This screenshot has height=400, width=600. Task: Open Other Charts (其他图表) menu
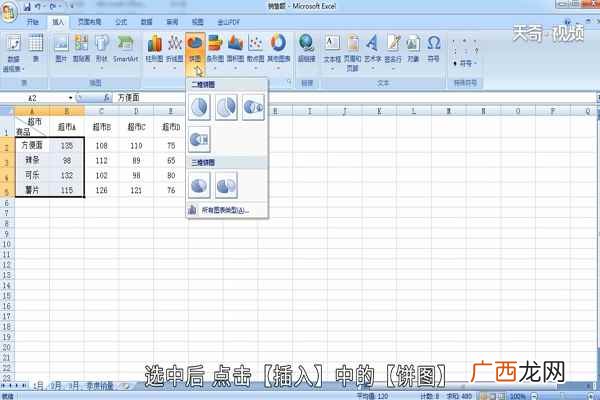pos(278,52)
